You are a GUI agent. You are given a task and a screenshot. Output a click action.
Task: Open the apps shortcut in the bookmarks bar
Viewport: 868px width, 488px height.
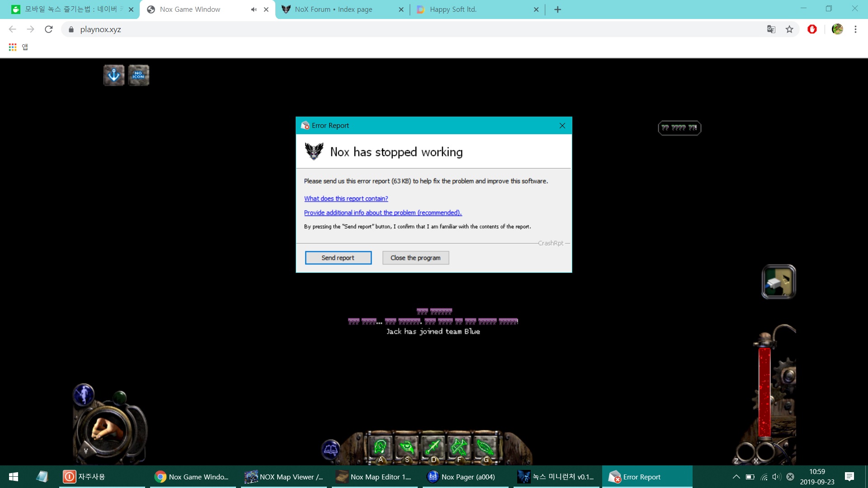(18, 47)
